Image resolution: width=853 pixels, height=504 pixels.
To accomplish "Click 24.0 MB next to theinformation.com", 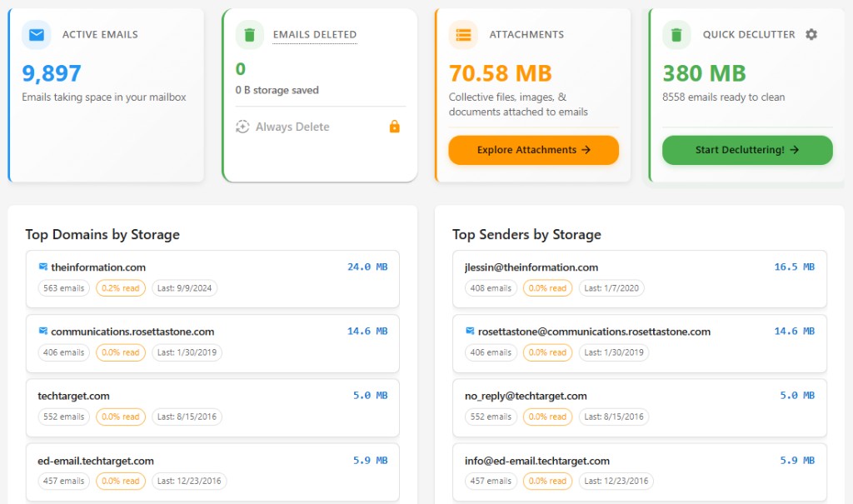I will (368, 267).
